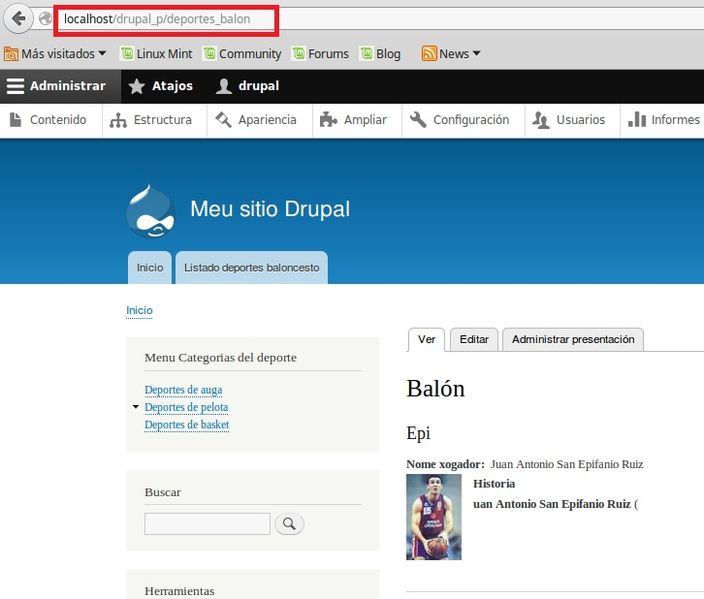Click the Community bookmark favicon
Image resolution: width=704 pixels, height=599 pixels.
[x=209, y=53]
